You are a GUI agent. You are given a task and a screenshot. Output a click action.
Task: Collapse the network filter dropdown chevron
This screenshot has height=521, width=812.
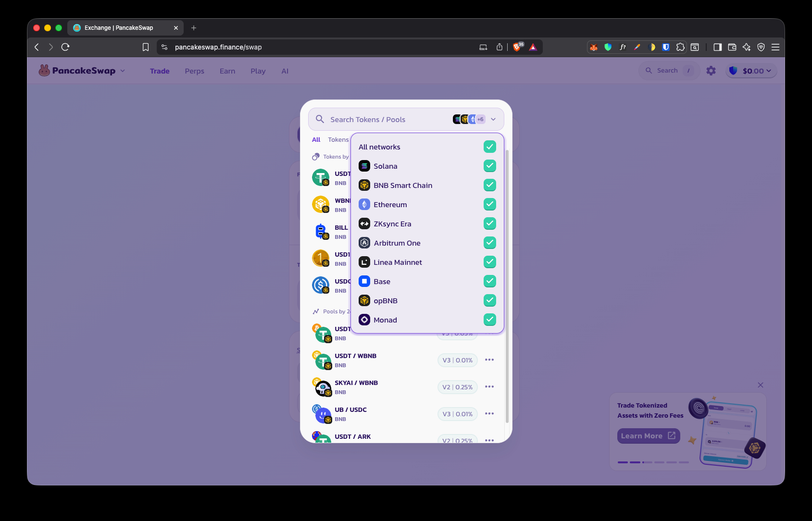click(x=493, y=119)
